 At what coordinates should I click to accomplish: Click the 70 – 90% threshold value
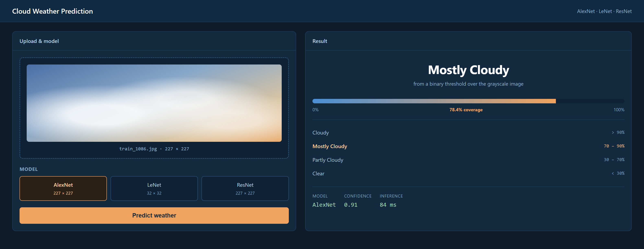pos(614,146)
